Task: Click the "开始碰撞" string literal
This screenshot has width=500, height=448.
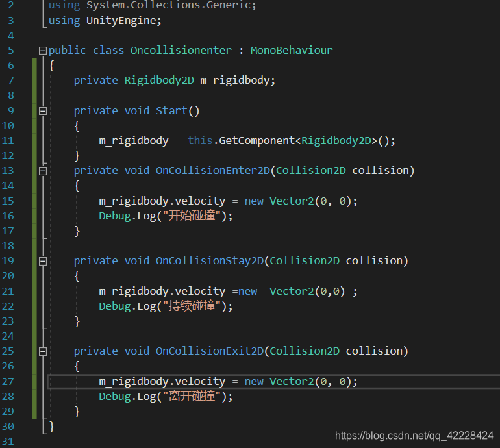Action: 192,216
